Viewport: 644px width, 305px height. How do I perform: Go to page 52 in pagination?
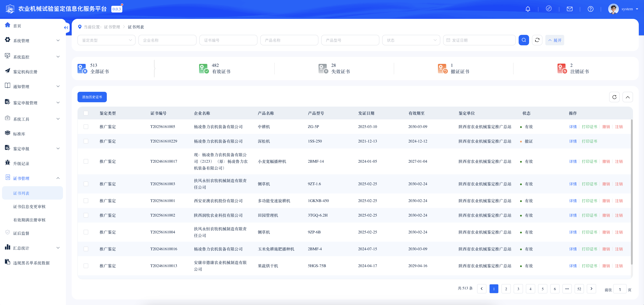click(579, 289)
